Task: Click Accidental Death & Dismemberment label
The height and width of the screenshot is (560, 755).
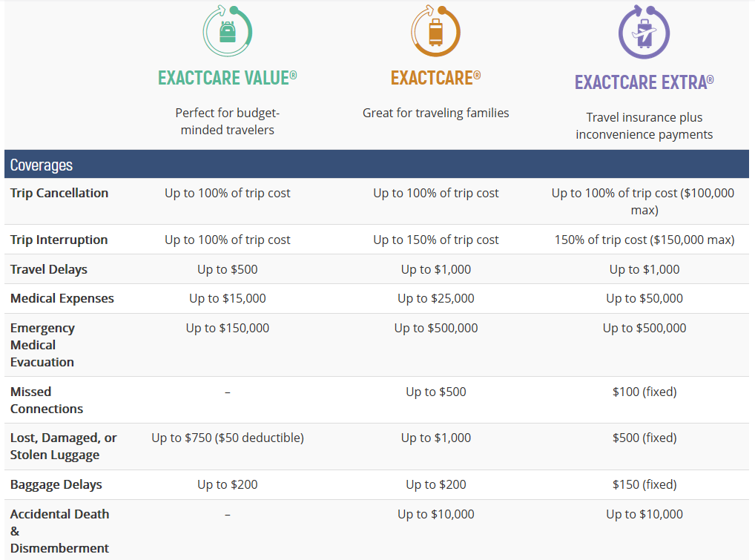Action: [60, 531]
